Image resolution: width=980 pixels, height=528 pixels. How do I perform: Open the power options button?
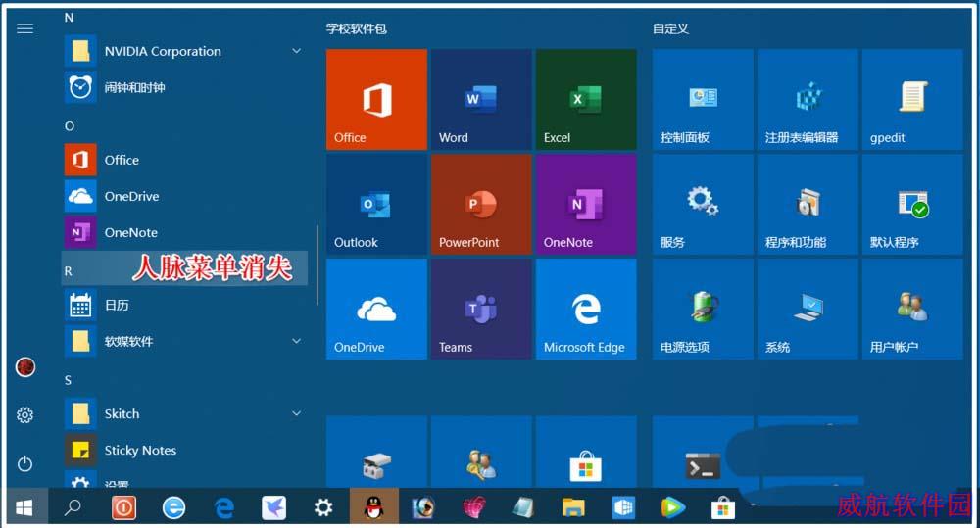[x=25, y=463]
